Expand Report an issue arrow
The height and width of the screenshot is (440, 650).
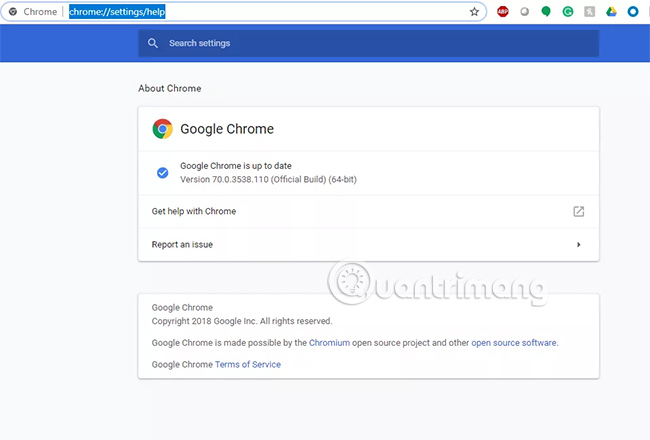point(579,245)
